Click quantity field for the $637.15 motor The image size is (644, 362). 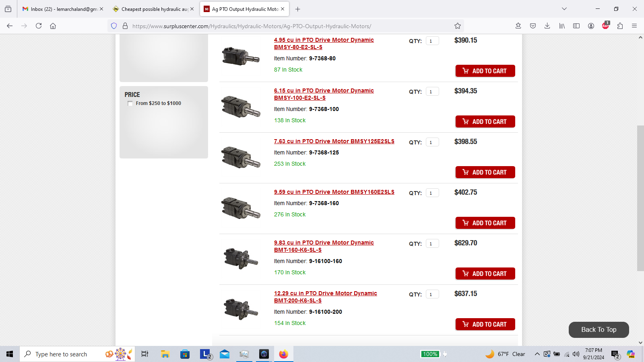[432, 294]
